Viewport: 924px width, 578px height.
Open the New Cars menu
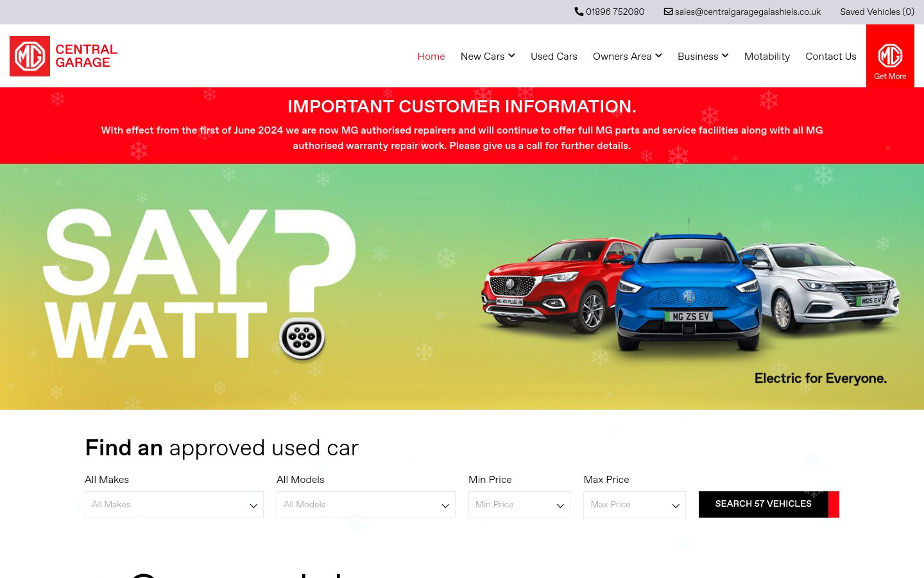488,57
